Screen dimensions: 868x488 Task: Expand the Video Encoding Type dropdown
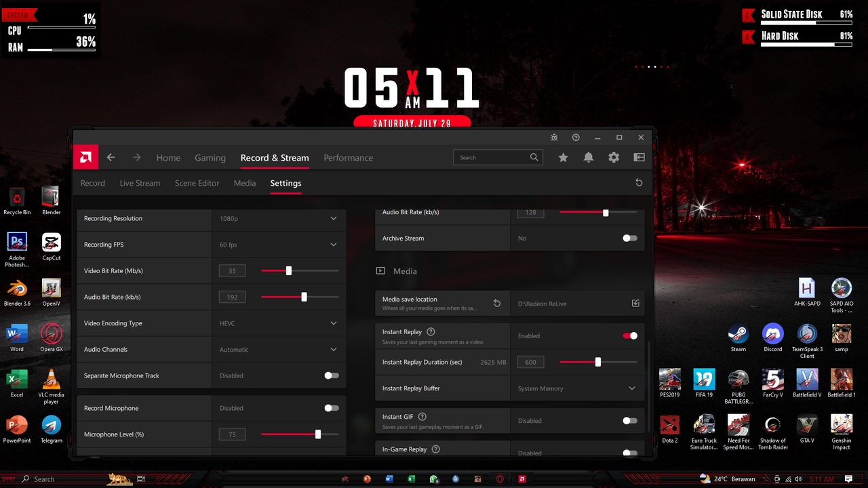click(x=279, y=323)
